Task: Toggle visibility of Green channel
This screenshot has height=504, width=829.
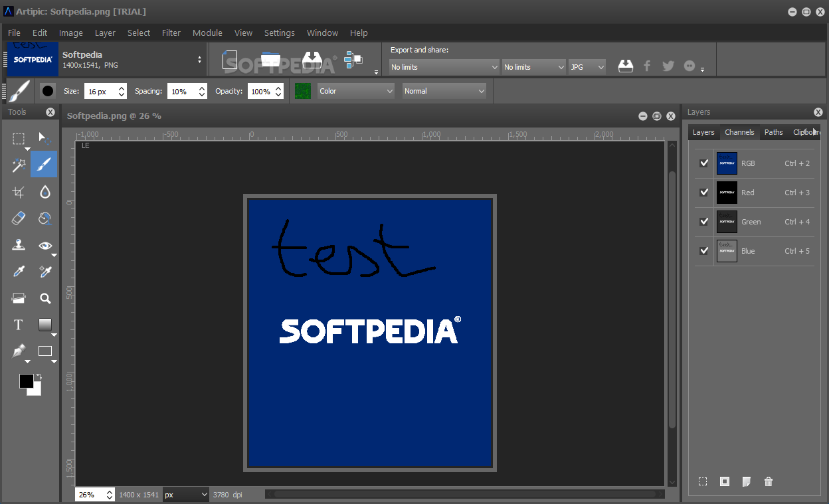Action: point(704,222)
